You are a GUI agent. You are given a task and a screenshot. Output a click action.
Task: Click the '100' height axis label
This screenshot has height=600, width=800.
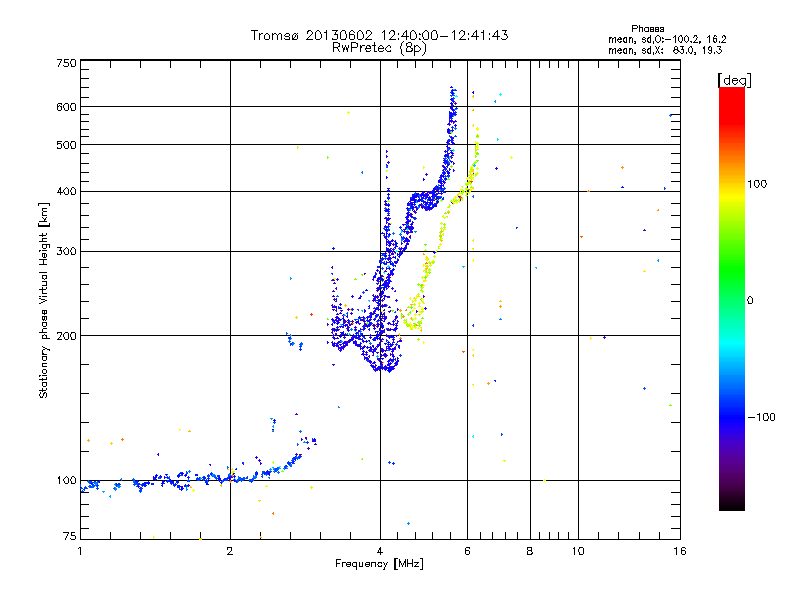click(66, 481)
